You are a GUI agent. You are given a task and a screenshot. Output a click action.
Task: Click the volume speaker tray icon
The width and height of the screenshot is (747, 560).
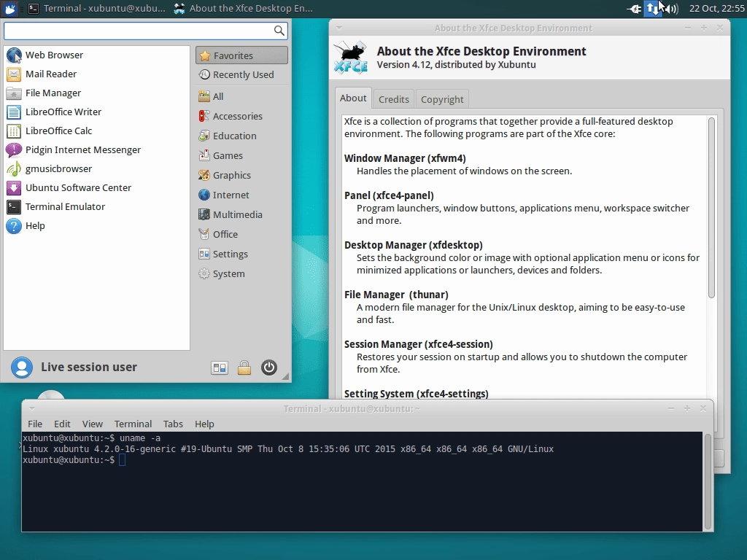tap(671, 9)
